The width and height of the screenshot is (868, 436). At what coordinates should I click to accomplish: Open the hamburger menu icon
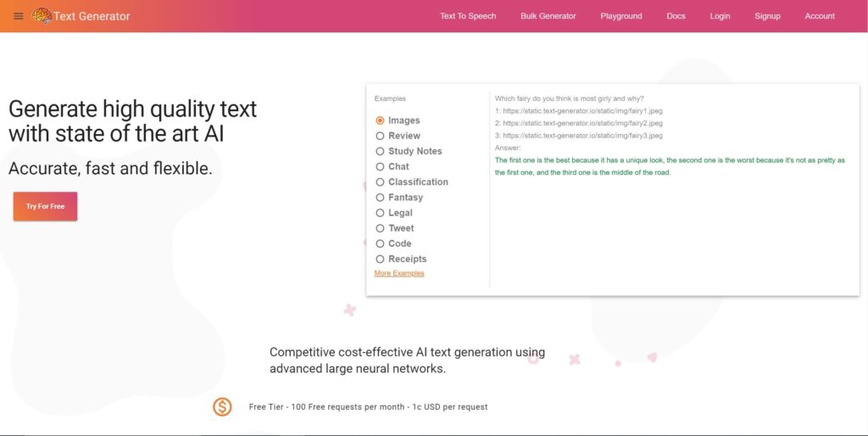(19, 16)
